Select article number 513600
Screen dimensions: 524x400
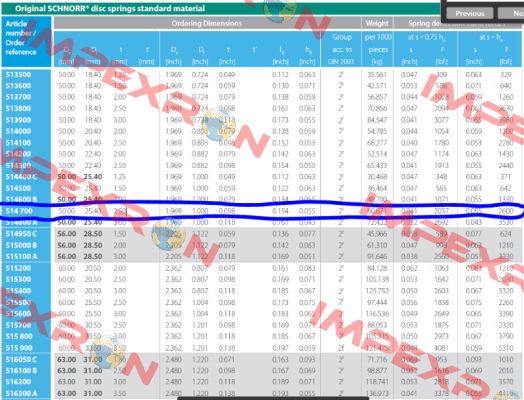pos(18,86)
